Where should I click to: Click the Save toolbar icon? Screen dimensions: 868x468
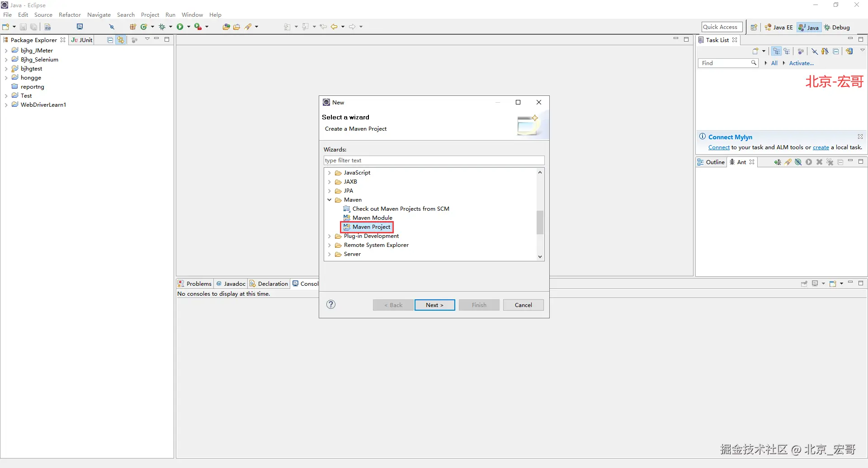coord(23,27)
